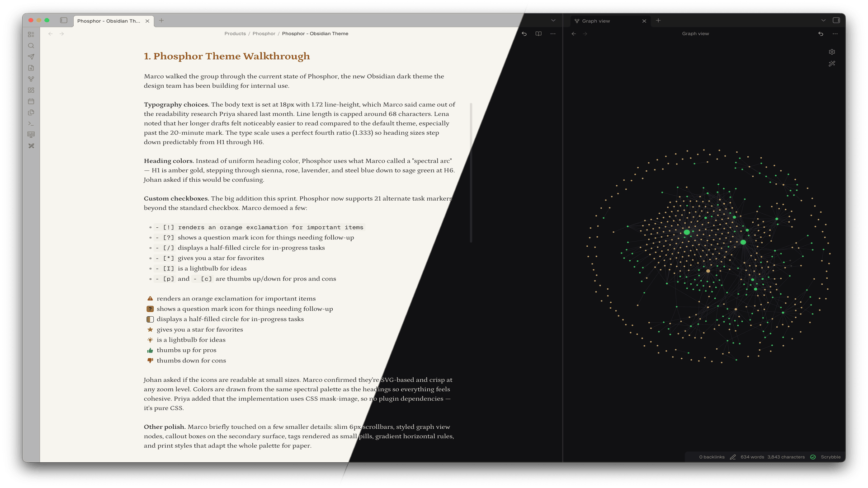Navigate forward in graph view pane
Screen dimensions: 868x488
585,34
